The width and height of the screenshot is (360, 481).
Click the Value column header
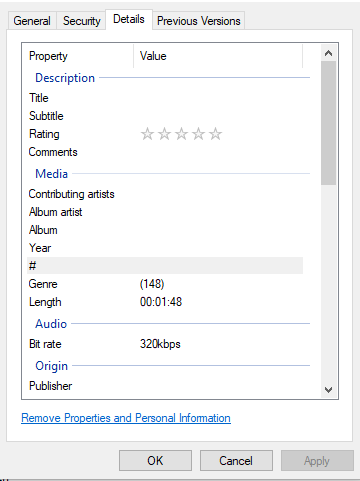tap(218, 56)
